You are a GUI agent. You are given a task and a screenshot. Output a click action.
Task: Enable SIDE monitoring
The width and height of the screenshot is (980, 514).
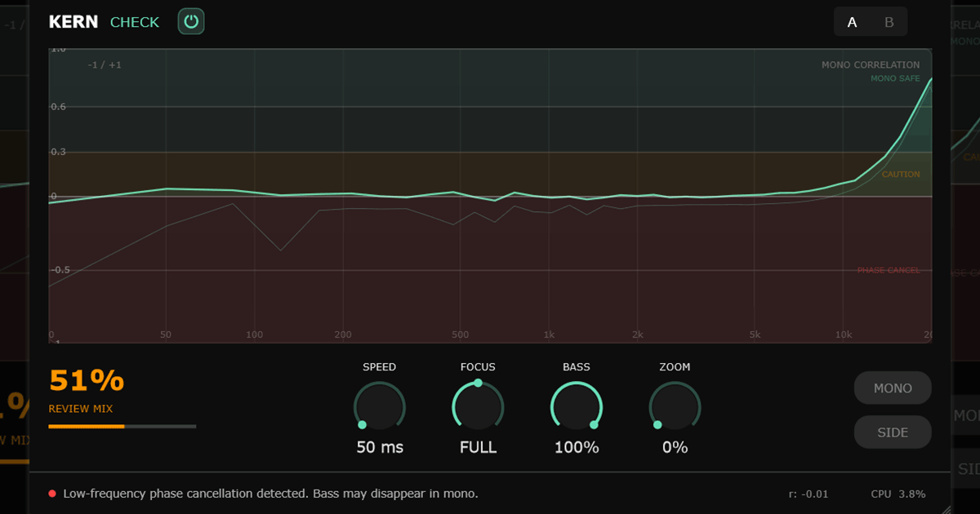[x=893, y=432]
